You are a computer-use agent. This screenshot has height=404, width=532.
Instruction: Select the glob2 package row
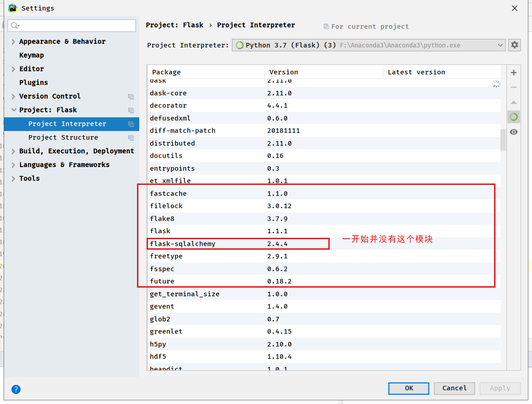pyautogui.click(x=324, y=319)
